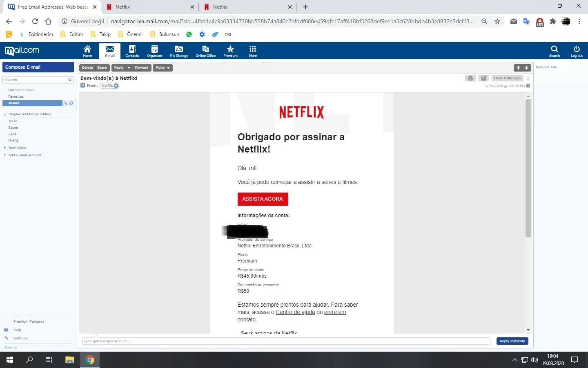This screenshot has width=588, height=368.
Task: Click the Search magnifier in mail.com header
Action: 554,51
